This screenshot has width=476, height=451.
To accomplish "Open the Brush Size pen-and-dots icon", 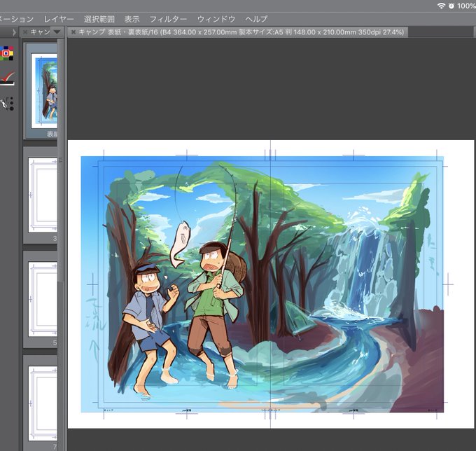I will pyautogui.click(x=7, y=104).
